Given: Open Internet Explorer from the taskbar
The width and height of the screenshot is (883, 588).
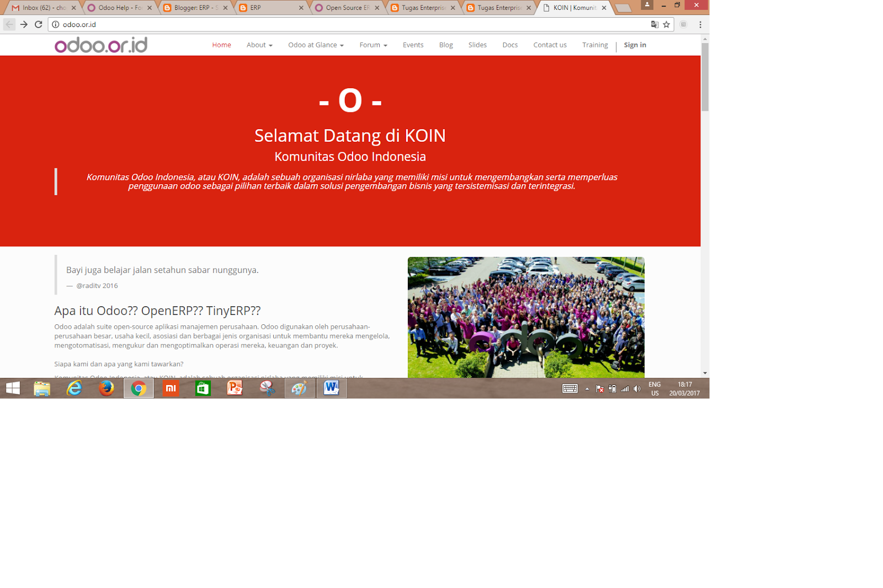Looking at the screenshot, I should coord(74,388).
